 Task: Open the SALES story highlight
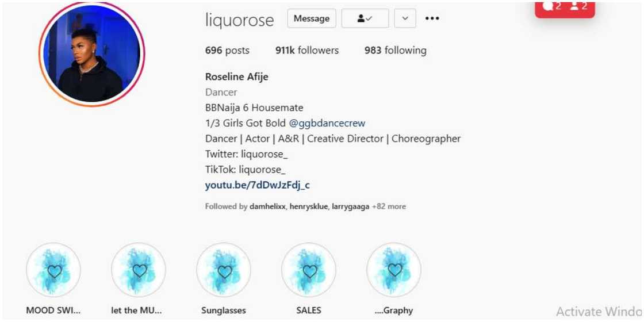tap(308, 270)
